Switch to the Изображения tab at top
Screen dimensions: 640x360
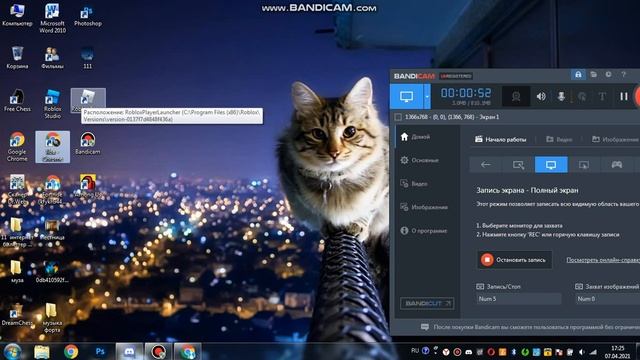(x=616, y=140)
